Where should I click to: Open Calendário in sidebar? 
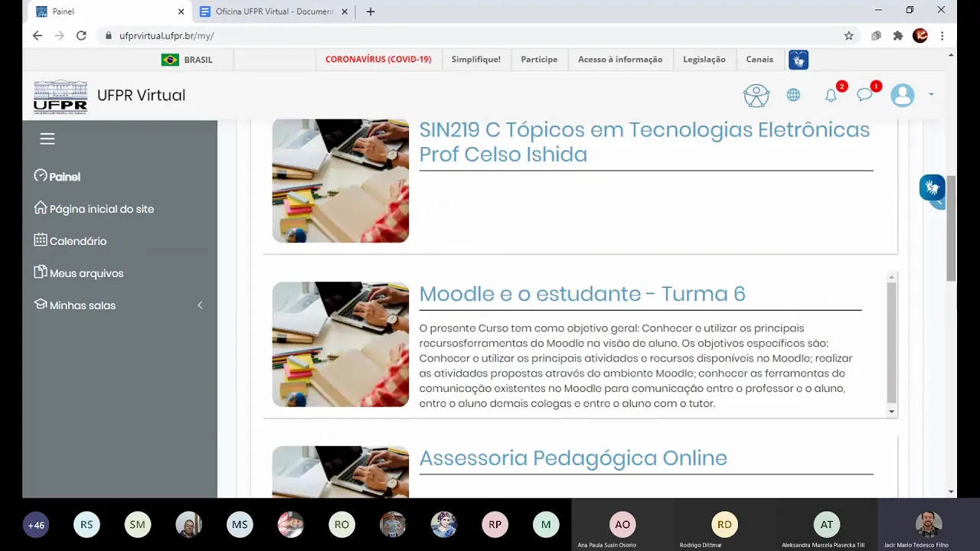[70, 240]
